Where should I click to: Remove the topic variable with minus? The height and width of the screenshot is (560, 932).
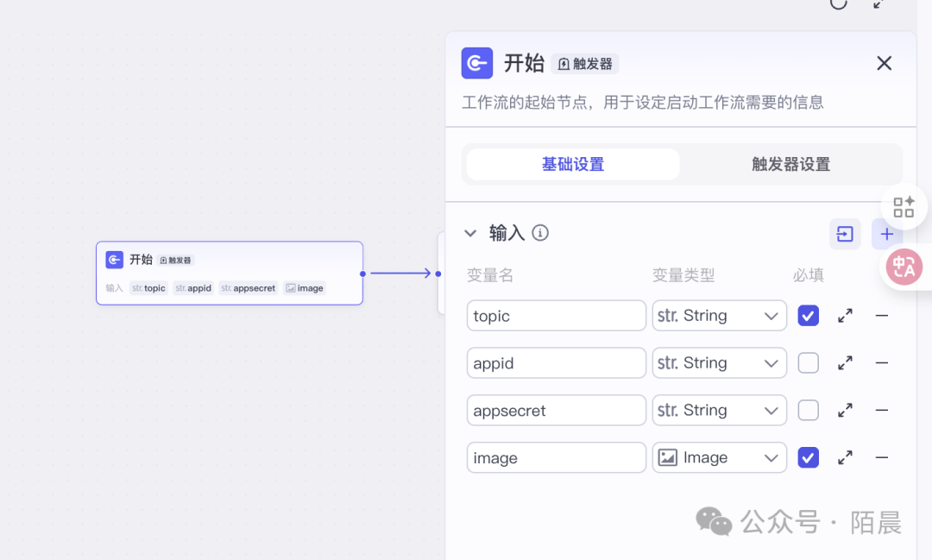pos(881,316)
